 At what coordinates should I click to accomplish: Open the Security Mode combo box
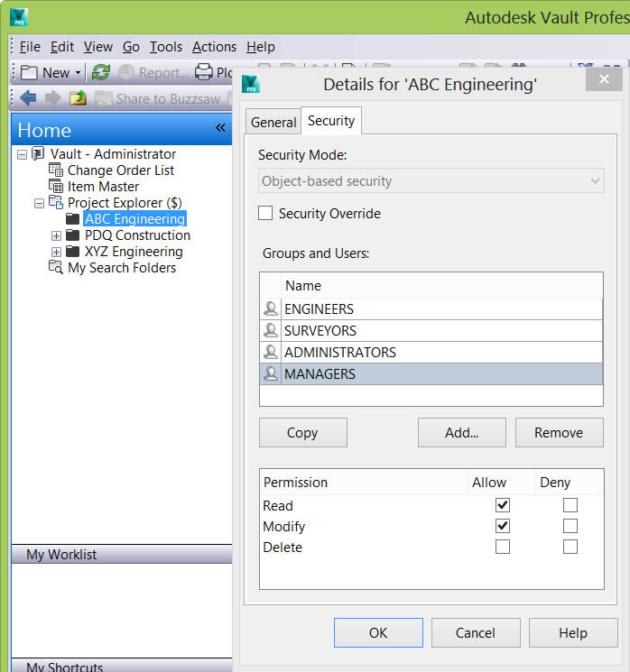point(431,181)
